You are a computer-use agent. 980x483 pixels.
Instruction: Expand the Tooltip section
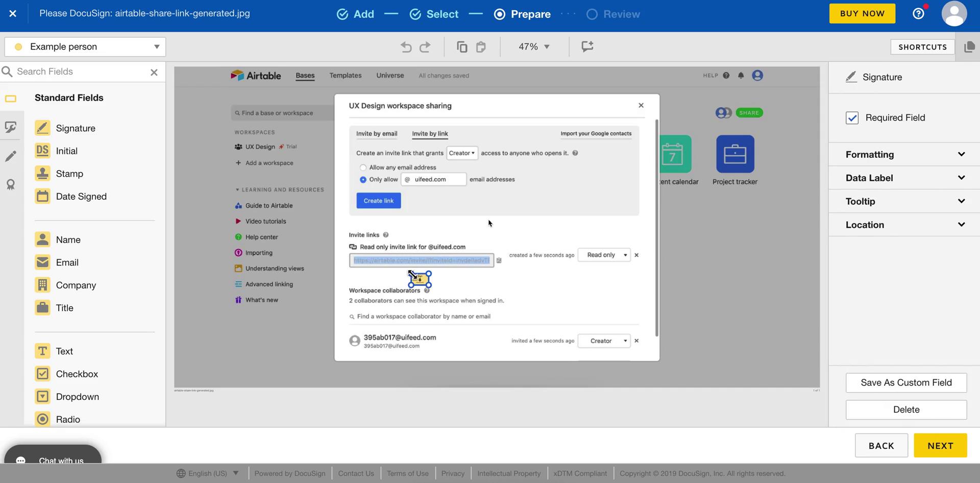pyautogui.click(x=904, y=201)
